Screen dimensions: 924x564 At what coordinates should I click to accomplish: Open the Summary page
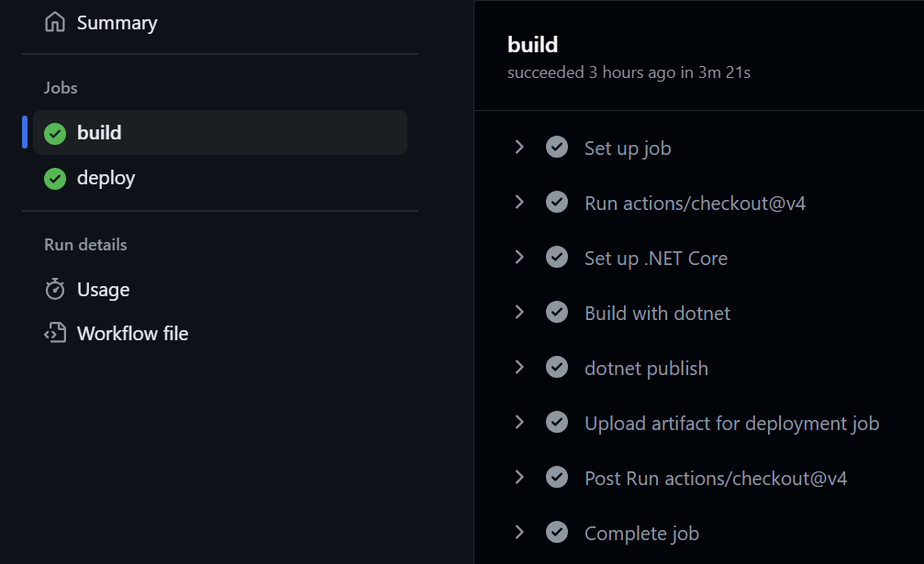point(116,22)
